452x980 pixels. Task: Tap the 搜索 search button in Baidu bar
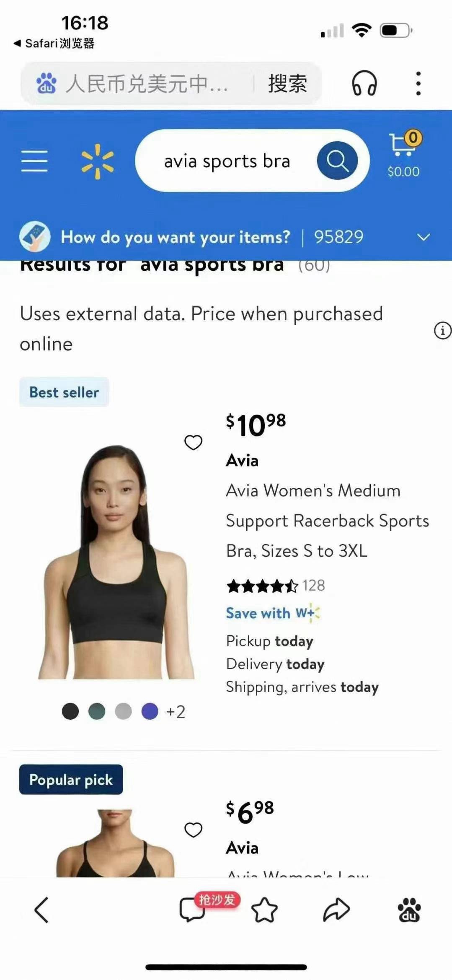point(287,83)
